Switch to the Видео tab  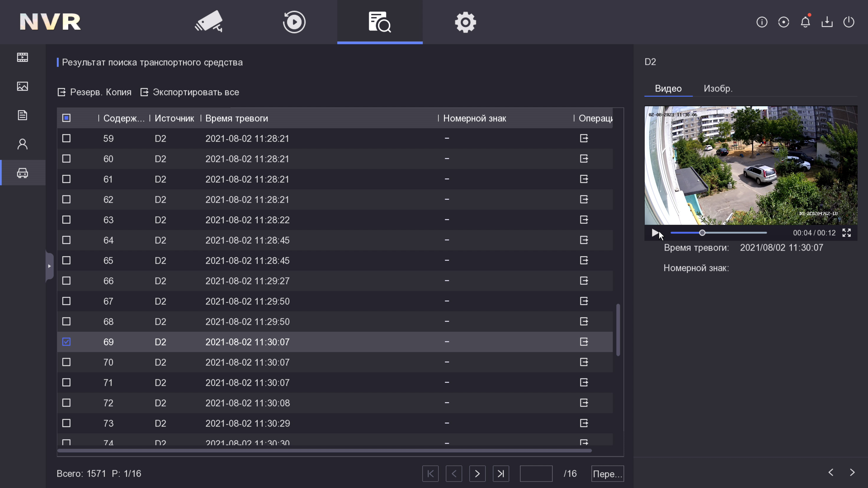[x=668, y=89]
